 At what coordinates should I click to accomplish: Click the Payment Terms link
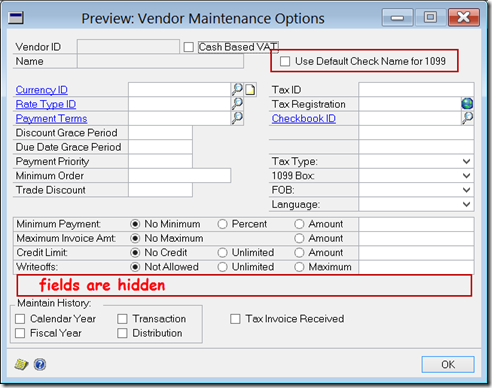(51, 119)
